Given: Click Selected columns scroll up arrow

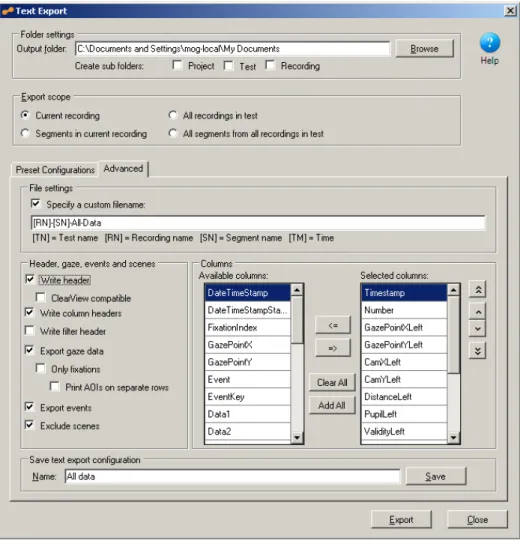Looking at the screenshot, I should 453,289.
